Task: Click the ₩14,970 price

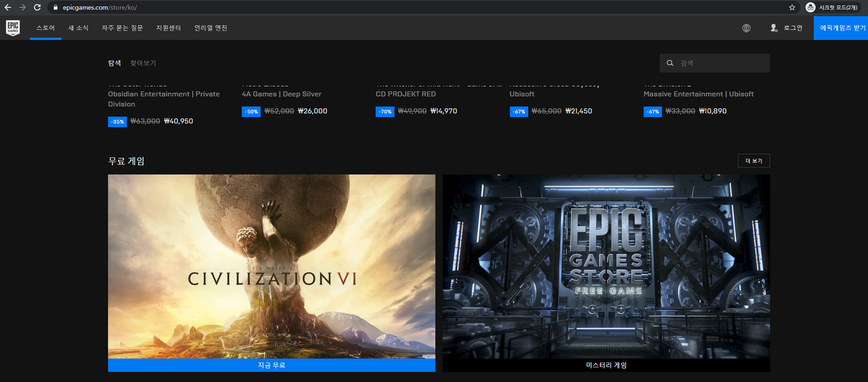Action: pos(444,111)
